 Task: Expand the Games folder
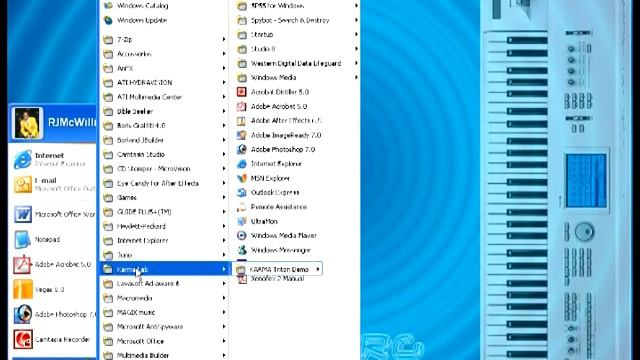point(163,198)
